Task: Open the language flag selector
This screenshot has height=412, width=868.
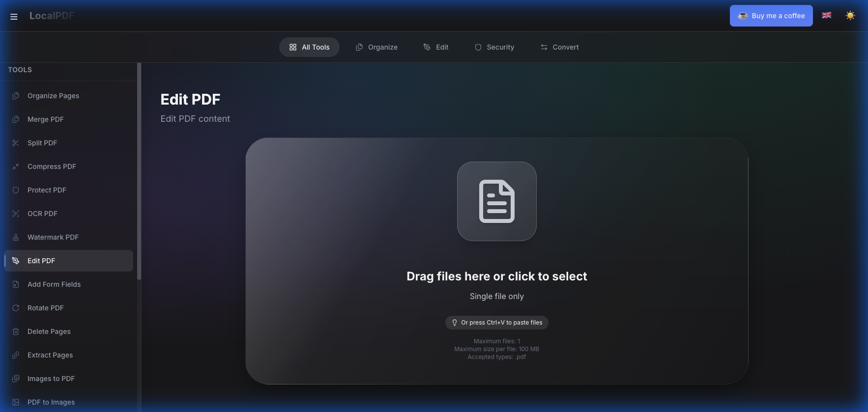Action: [x=827, y=16]
